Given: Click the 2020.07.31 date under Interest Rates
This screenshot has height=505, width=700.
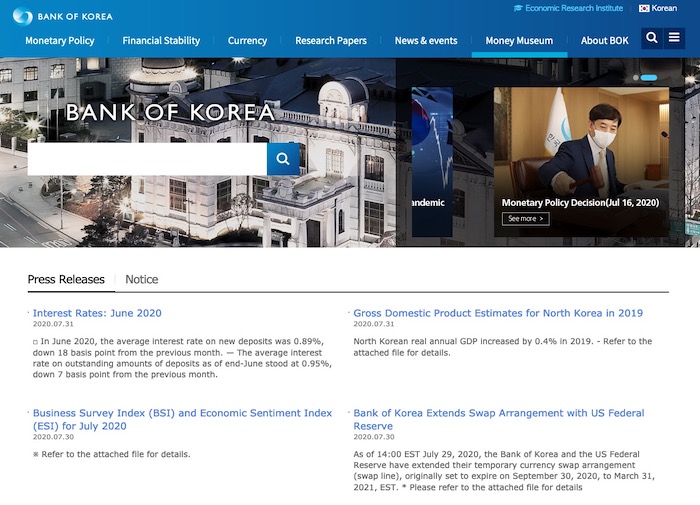Looking at the screenshot, I should [x=53, y=324].
